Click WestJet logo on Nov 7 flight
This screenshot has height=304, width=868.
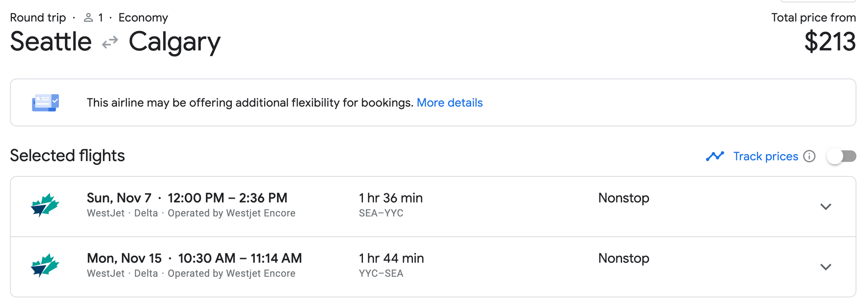[45, 205]
